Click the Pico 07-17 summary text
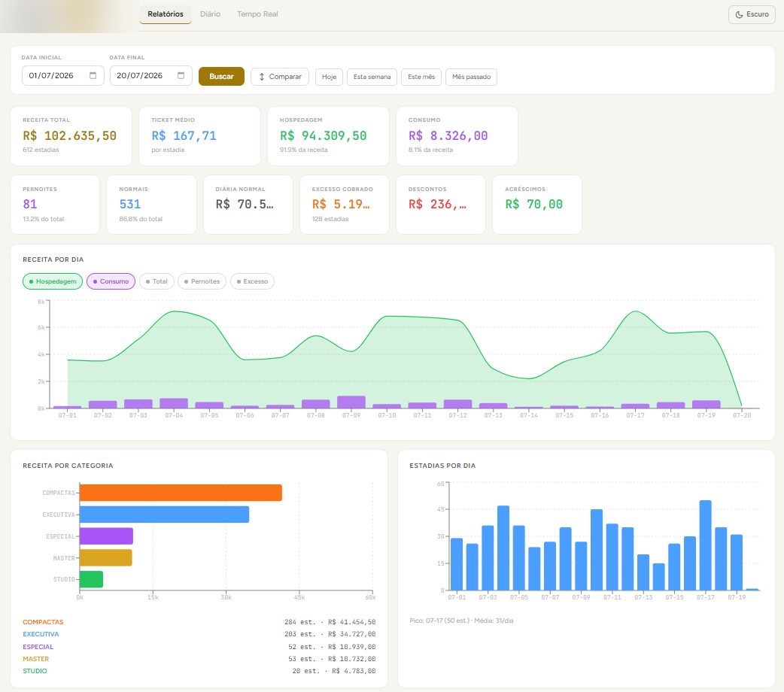Viewport: 784px width, 692px height. click(461, 621)
